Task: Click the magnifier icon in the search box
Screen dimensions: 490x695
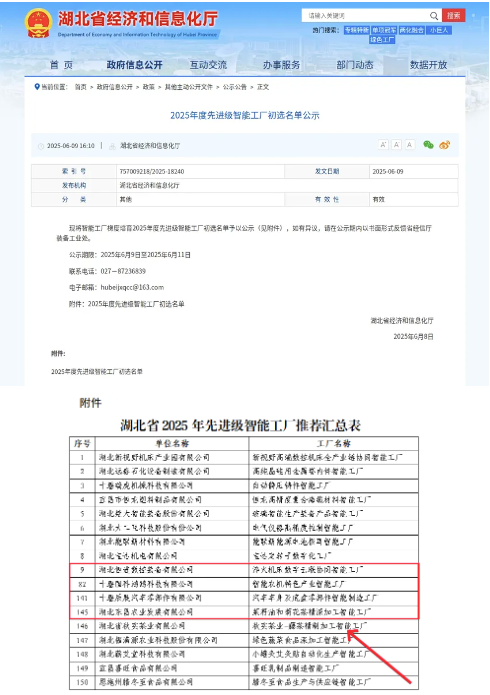Action: 434,16
